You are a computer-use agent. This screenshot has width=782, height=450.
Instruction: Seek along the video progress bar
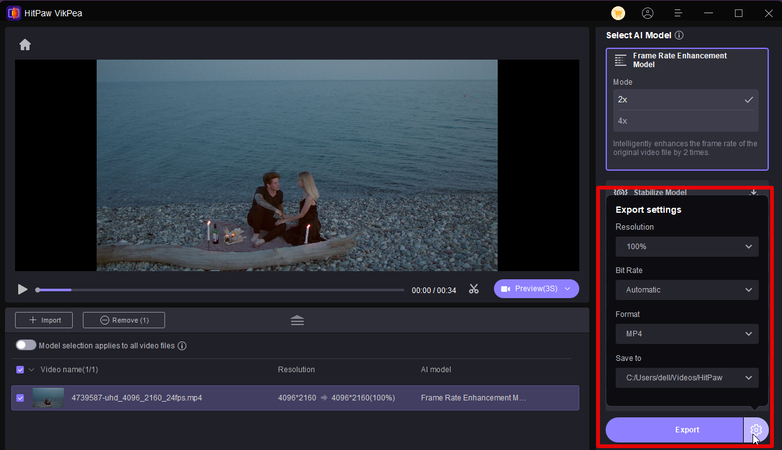click(220, 290)
